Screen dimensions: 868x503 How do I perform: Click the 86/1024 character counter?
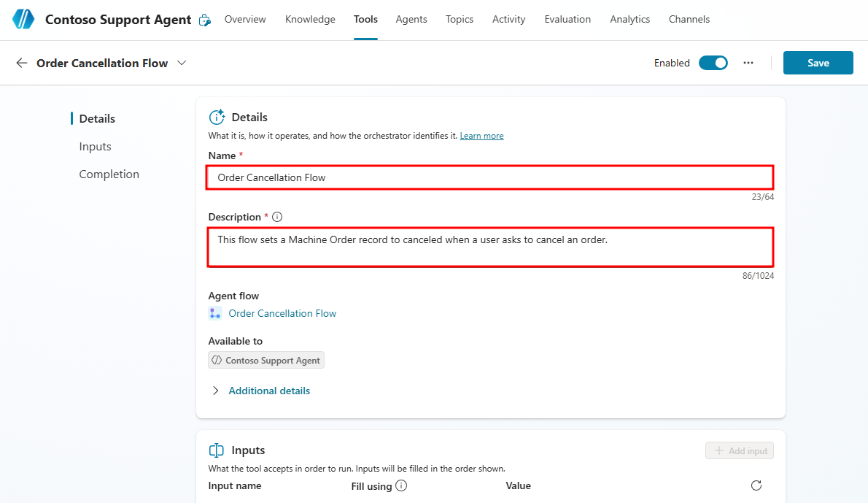(x=758, y=275)
